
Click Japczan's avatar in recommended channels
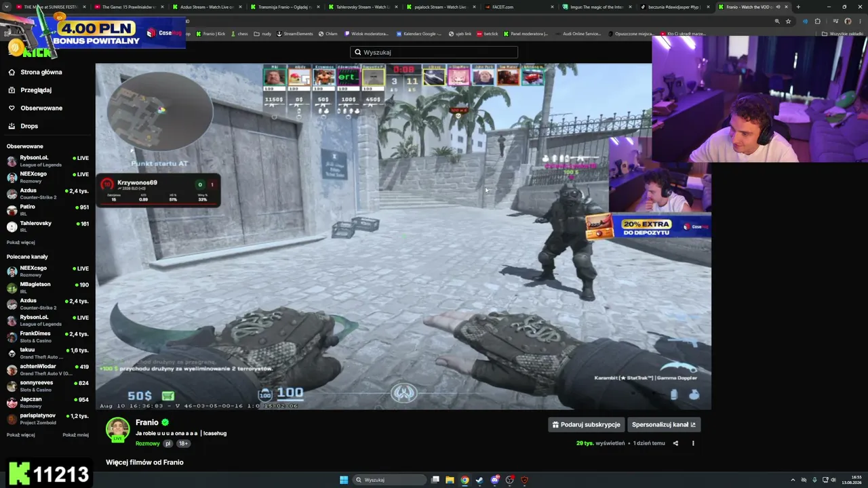[12, 403]
